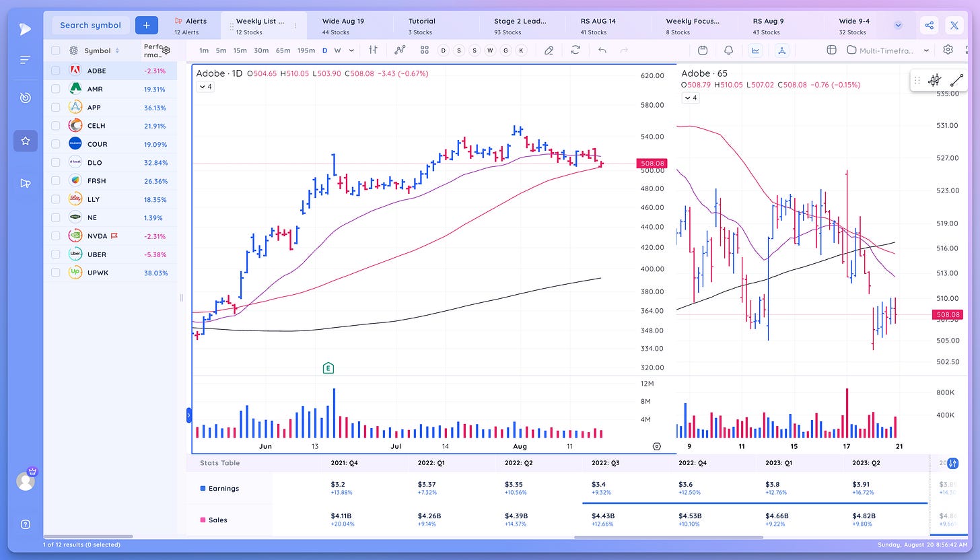Click the stats table horizontal scrollbar
The width and height of the screenshot is (980, 560).
click(x=668, y=537)
